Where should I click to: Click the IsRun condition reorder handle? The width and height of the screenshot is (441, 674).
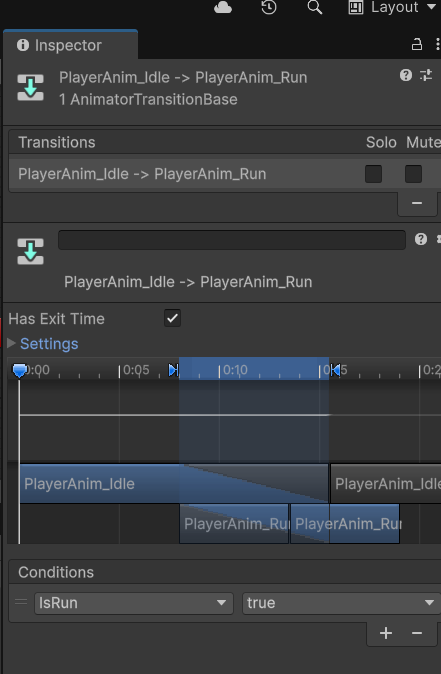pos(21,602)
